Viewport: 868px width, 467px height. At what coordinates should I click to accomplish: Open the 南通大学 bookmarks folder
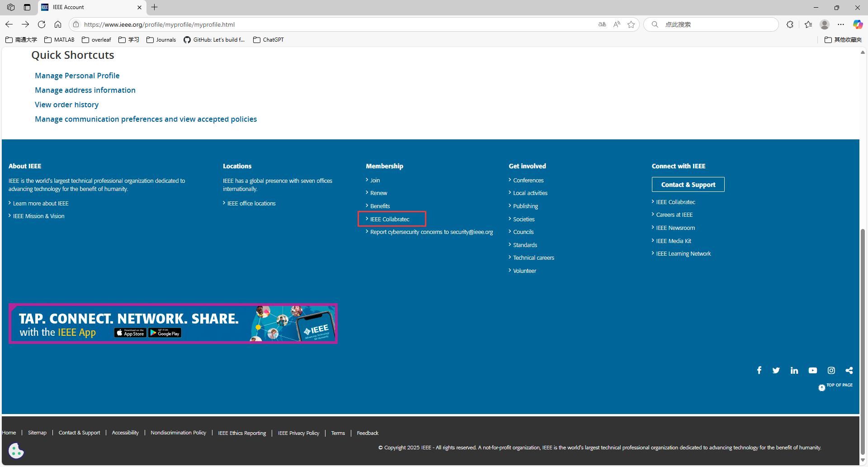21,40
